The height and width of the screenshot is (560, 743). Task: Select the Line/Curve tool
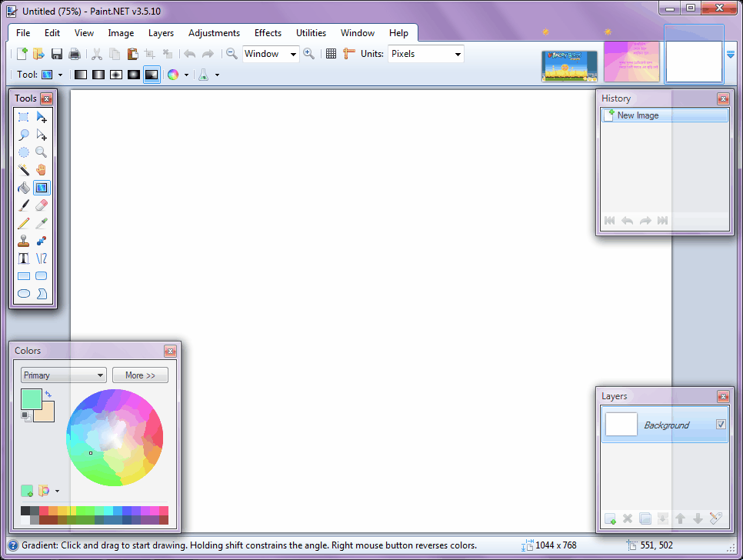[x=42, y=258]
